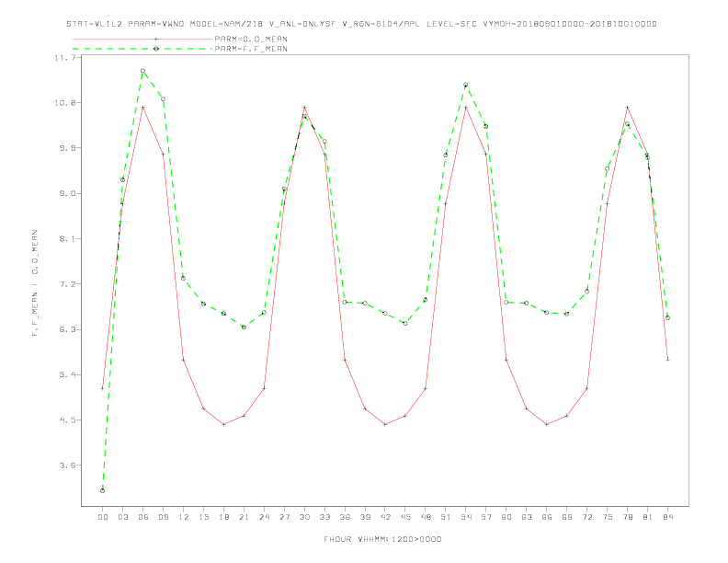Click the red plus marker at hour 66
The width and height of the screenshot is (728, 563).
(547, 424)
